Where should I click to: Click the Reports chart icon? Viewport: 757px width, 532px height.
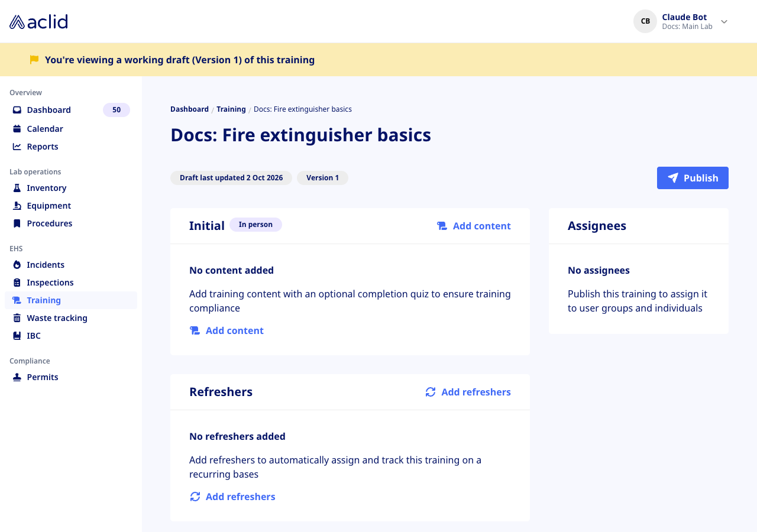click(x=17, y=147)
